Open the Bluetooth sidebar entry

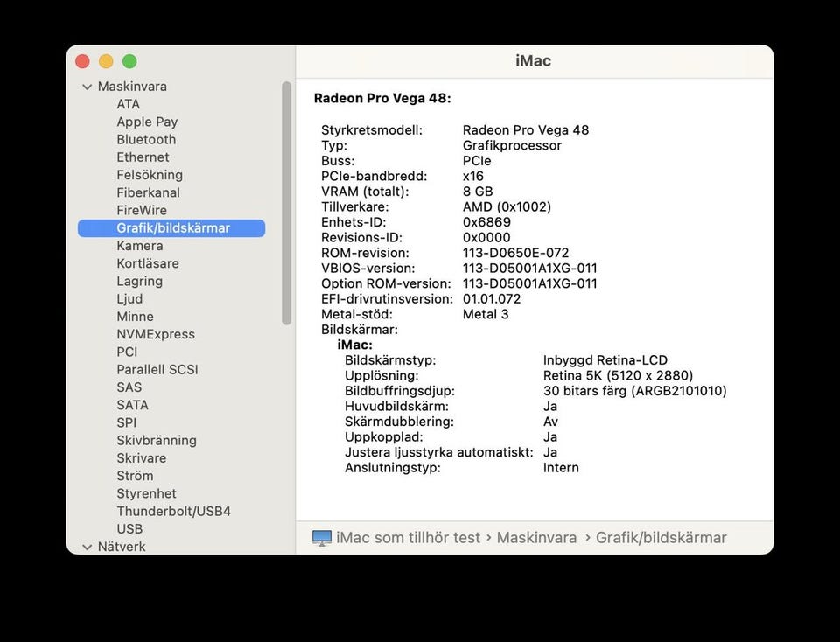(146, 140)
